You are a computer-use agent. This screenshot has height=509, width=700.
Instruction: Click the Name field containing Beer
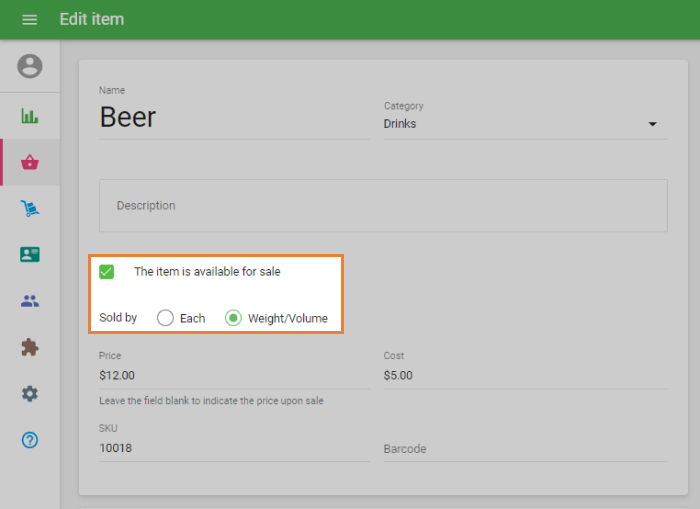(x=233, y=118)
